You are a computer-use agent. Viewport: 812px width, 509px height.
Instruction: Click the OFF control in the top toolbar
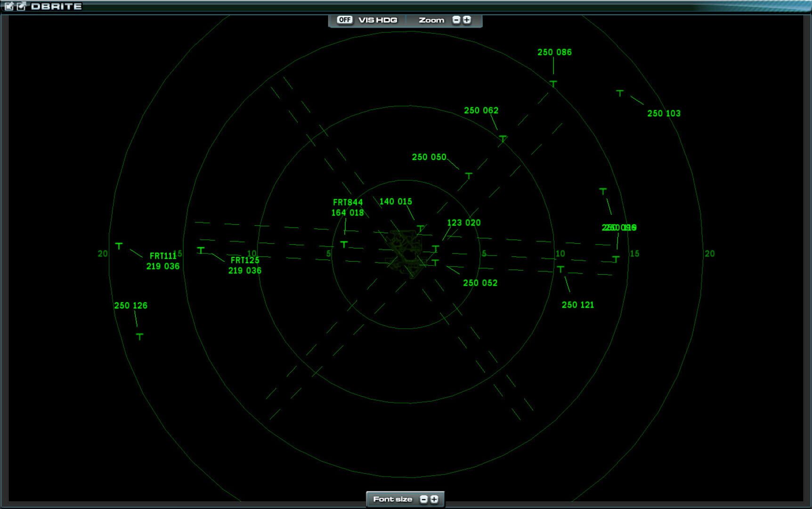pyautogui.click(x=345, y=20)
